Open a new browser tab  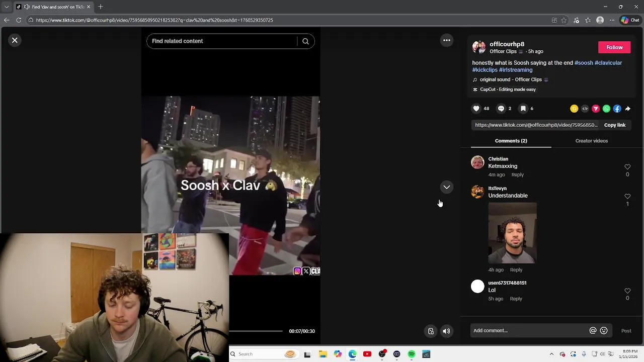pos(101,7)
